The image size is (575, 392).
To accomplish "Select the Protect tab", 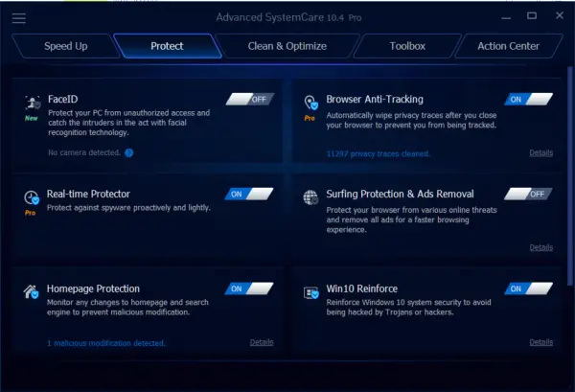I will click(x=168, y=46).
